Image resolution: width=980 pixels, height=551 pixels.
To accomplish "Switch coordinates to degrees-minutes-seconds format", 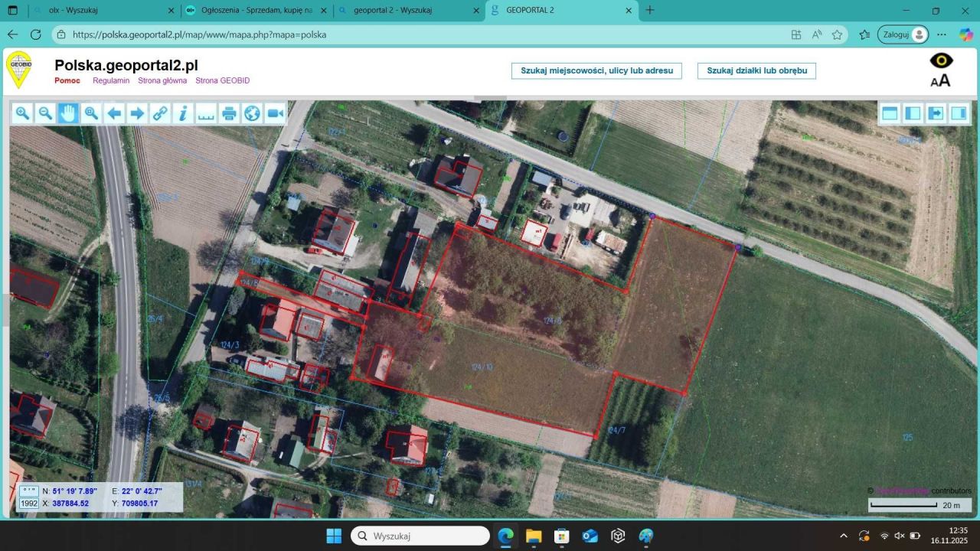I will pyautogui.click(x=29, y=491).
